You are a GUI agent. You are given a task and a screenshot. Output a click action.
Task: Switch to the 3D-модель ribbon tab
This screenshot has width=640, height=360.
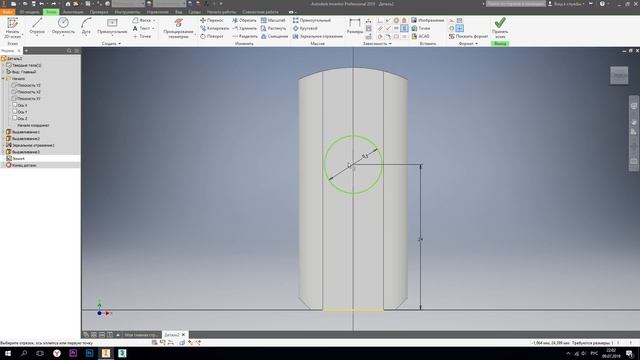(x=29, y=12)
